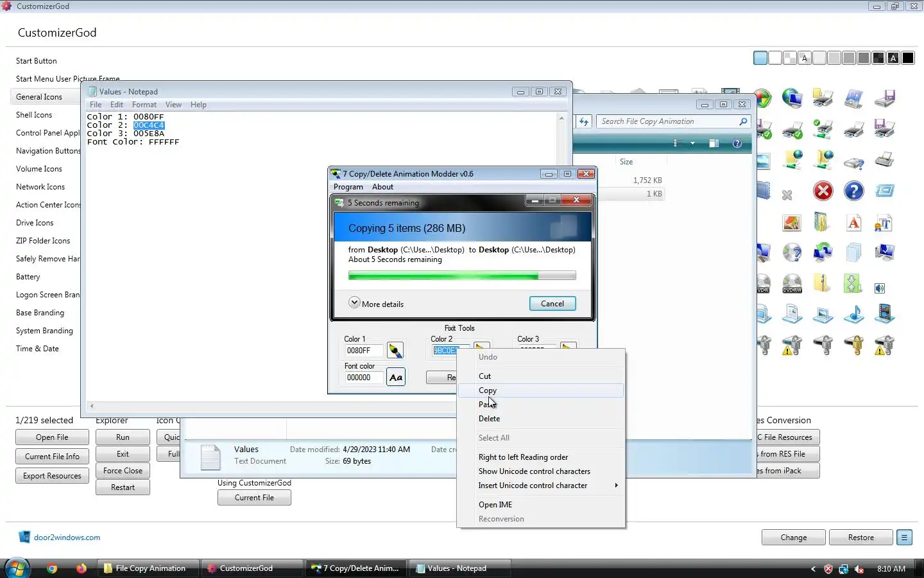The width and height of the screenshot is (924, 578).
Task: Click the green copy progress bar
Action: pos(462,276)
